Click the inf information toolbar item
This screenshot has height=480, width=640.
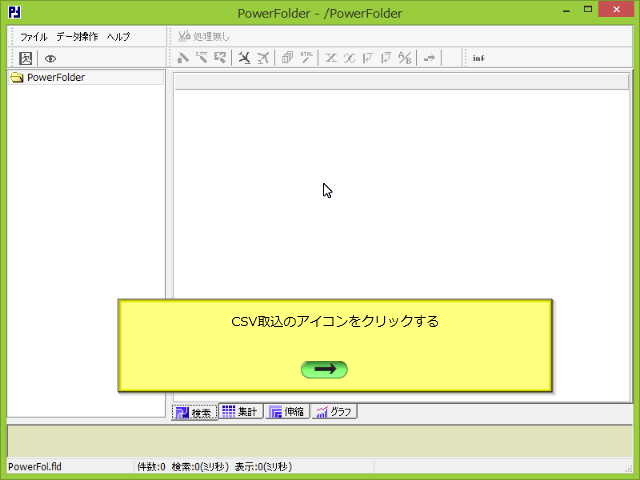(478, 58)
